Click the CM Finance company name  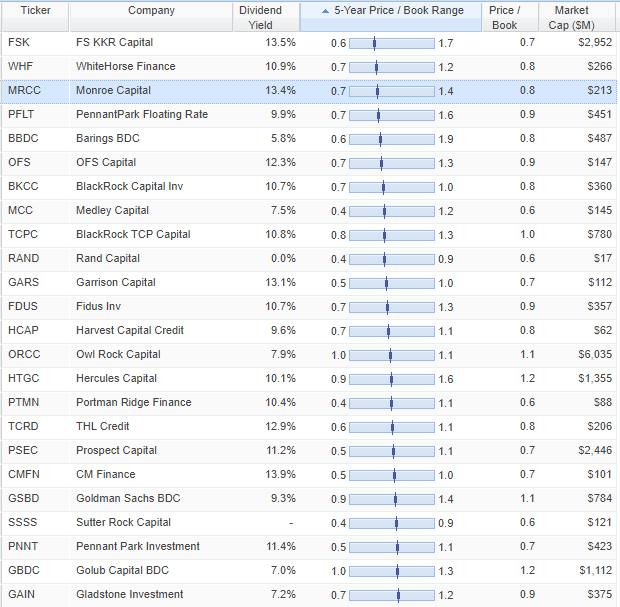(x=106, y=474)
